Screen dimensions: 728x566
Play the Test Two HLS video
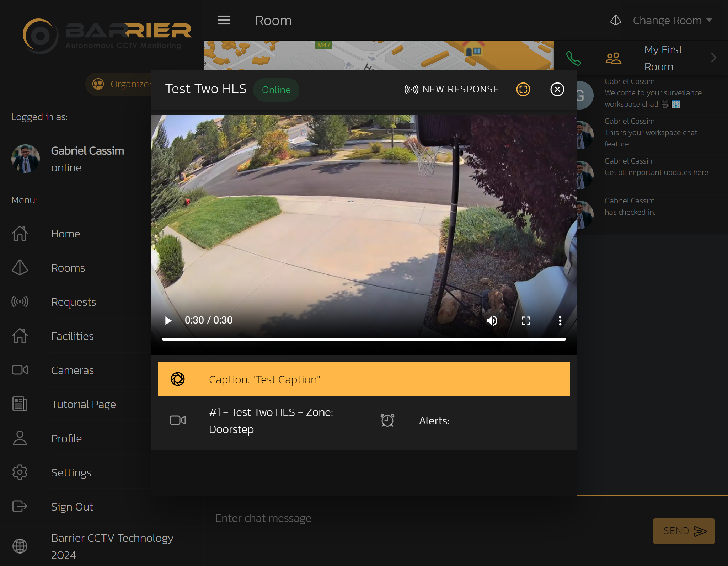[x=168, y=321]
